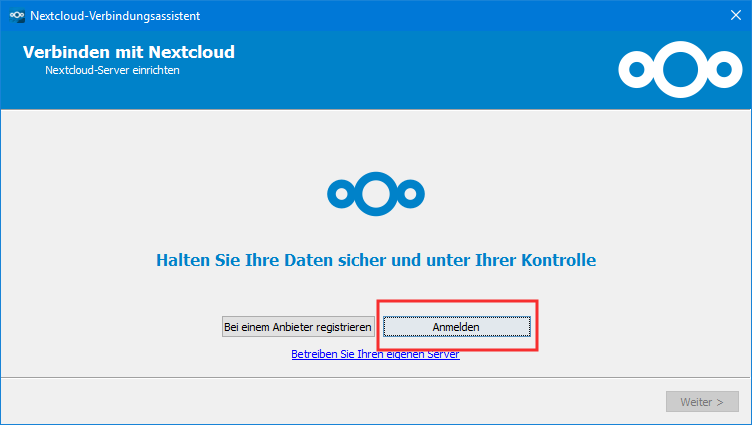Click large middle circle of white header logo

click(x=677, y=67)
